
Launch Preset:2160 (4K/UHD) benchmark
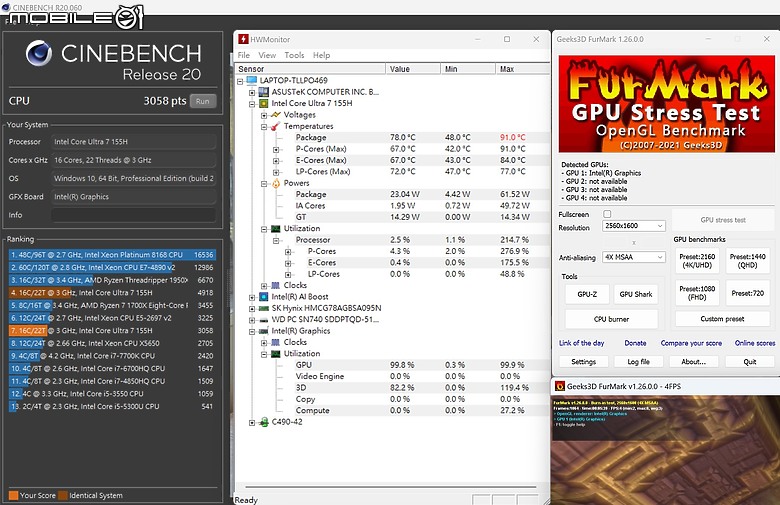697,261
